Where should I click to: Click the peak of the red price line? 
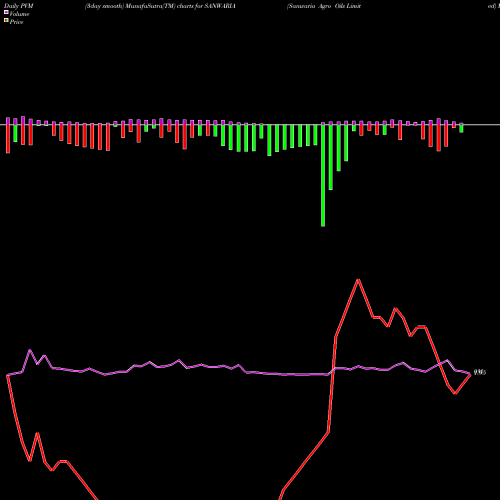[358, 280]
